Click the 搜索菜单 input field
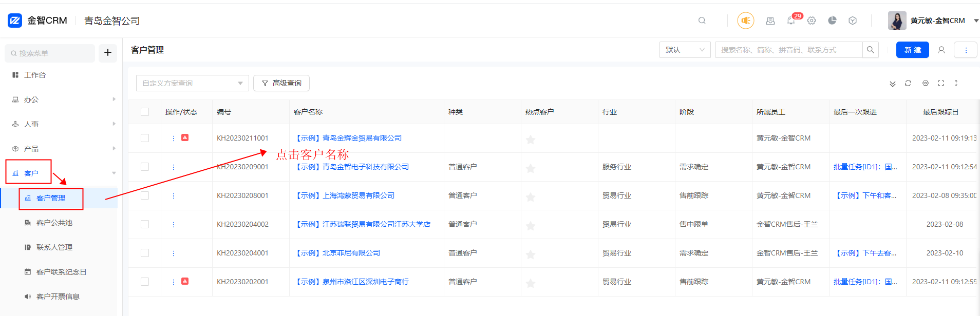980x316 pixels. pos(50,53)
